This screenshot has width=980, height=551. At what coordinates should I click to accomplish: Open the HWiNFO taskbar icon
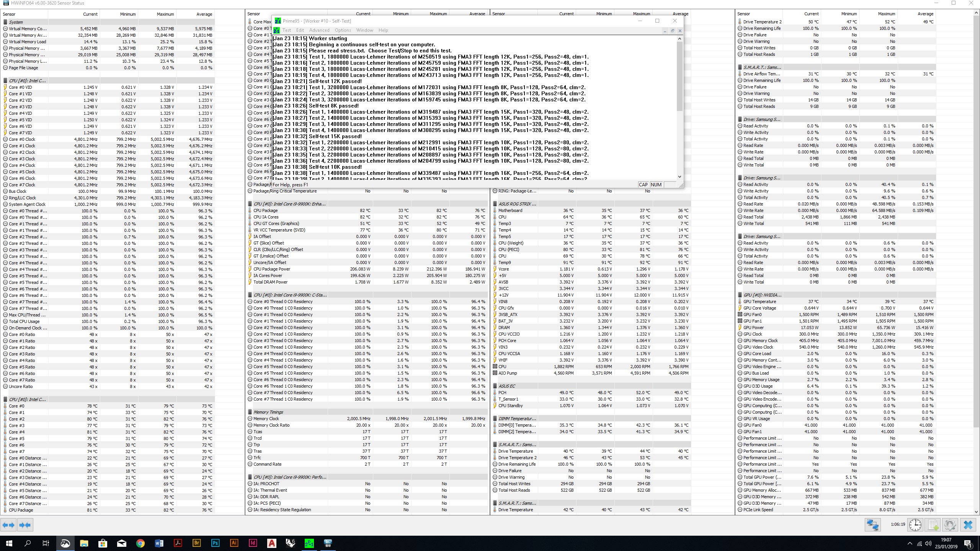pos(328,543)
